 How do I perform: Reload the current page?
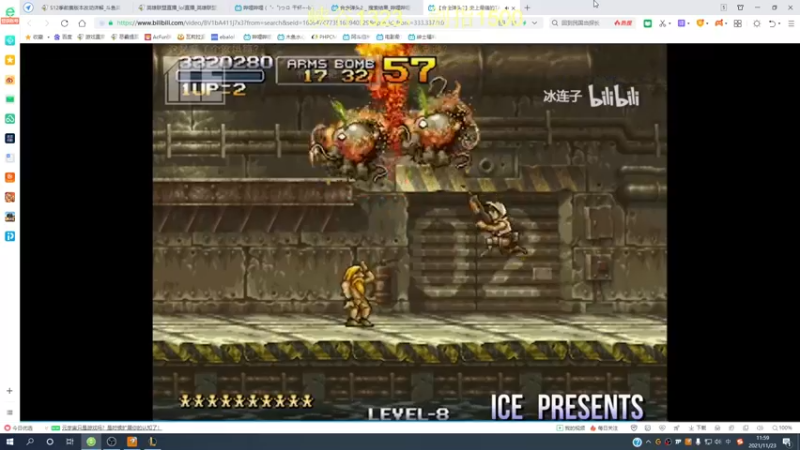[x=64, y=23]
